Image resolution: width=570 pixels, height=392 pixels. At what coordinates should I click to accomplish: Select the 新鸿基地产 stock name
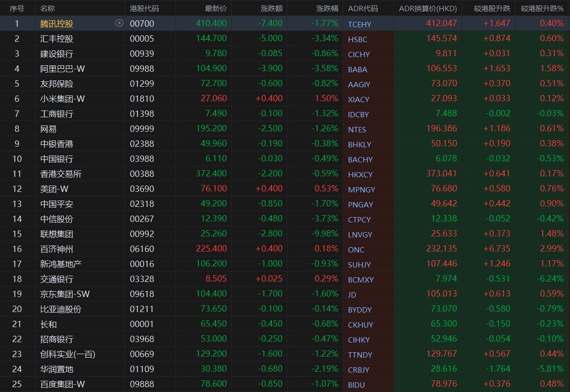[61, 264]
